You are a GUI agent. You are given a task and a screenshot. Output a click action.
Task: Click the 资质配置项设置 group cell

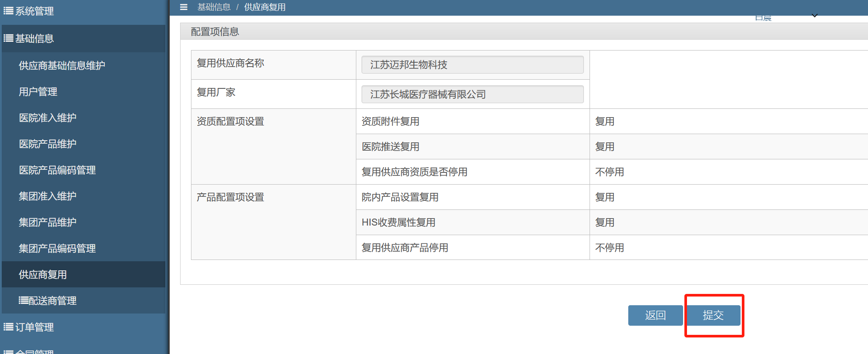coord(274,147)
